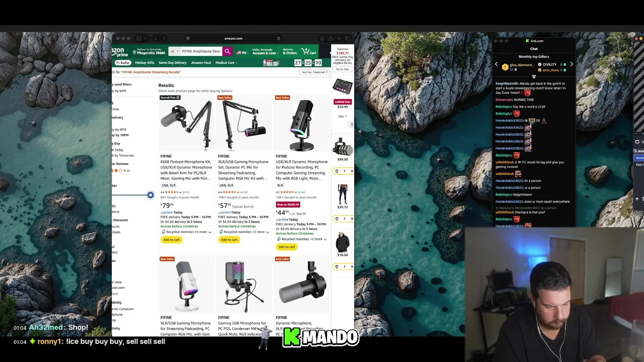Open the audio mixer thumbnail in cart sidebar
The width and height of the screenshot is (644, 362).
tap(343, 87)
